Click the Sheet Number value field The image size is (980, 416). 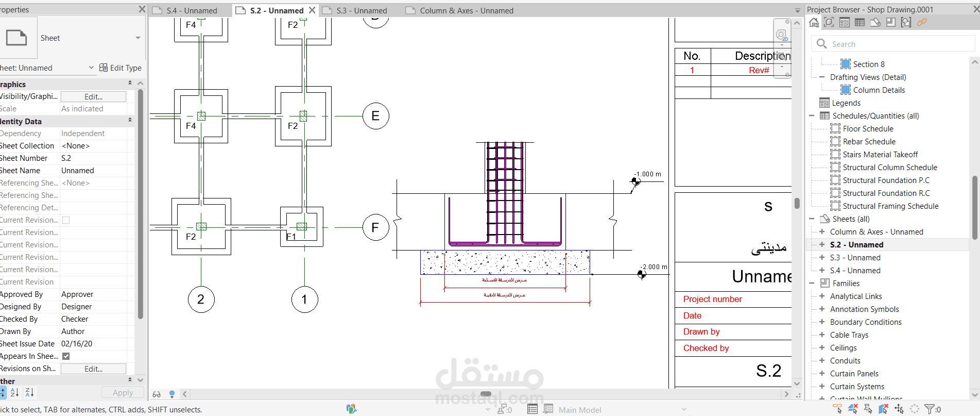(93, 158)
